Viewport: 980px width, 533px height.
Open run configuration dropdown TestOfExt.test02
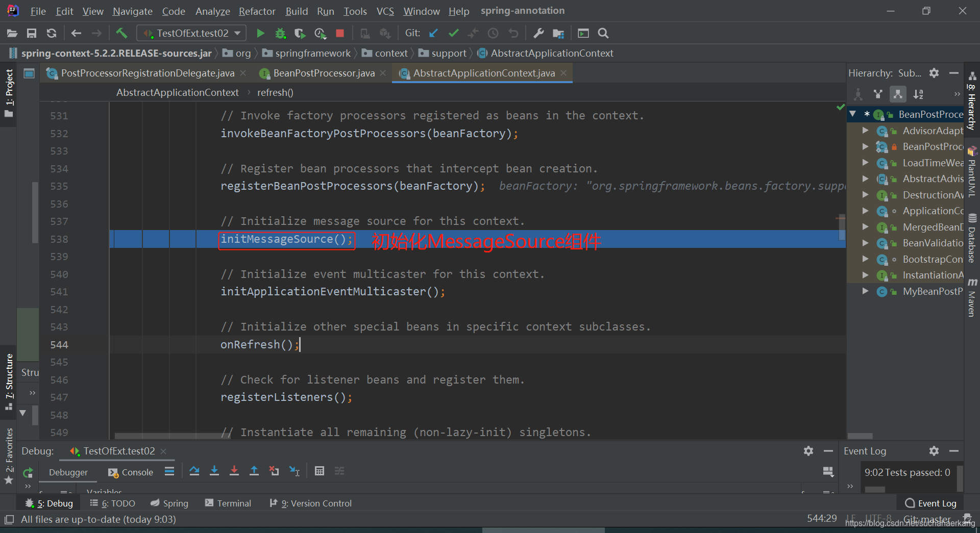191,33
